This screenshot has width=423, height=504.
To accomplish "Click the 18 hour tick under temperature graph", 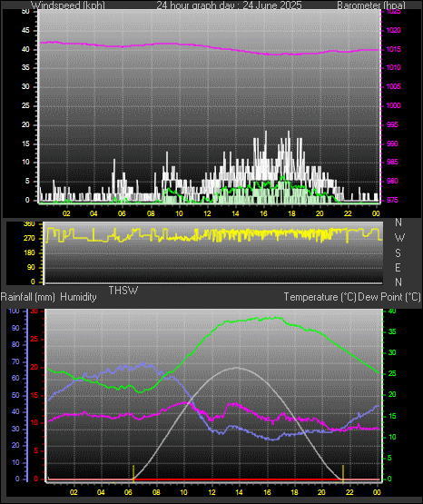I will pos(294,492).
